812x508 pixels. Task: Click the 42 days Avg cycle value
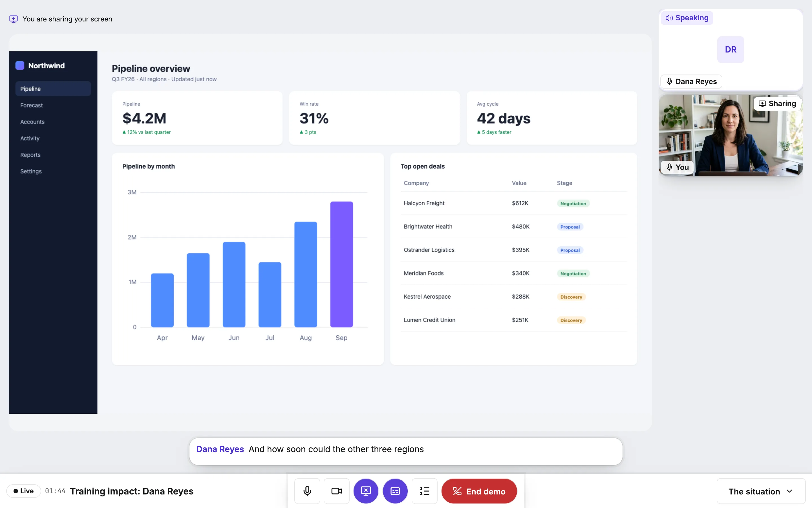click(x=503, y=118)
